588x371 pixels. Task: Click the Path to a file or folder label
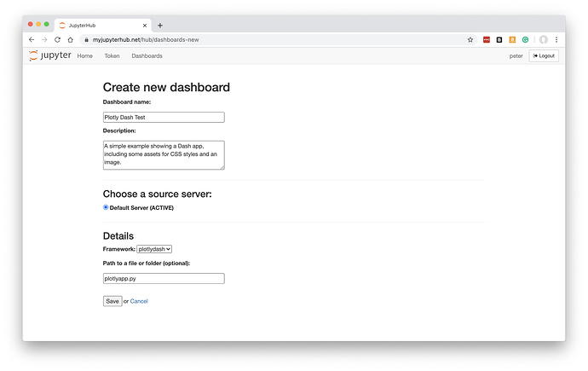(147, 264)
